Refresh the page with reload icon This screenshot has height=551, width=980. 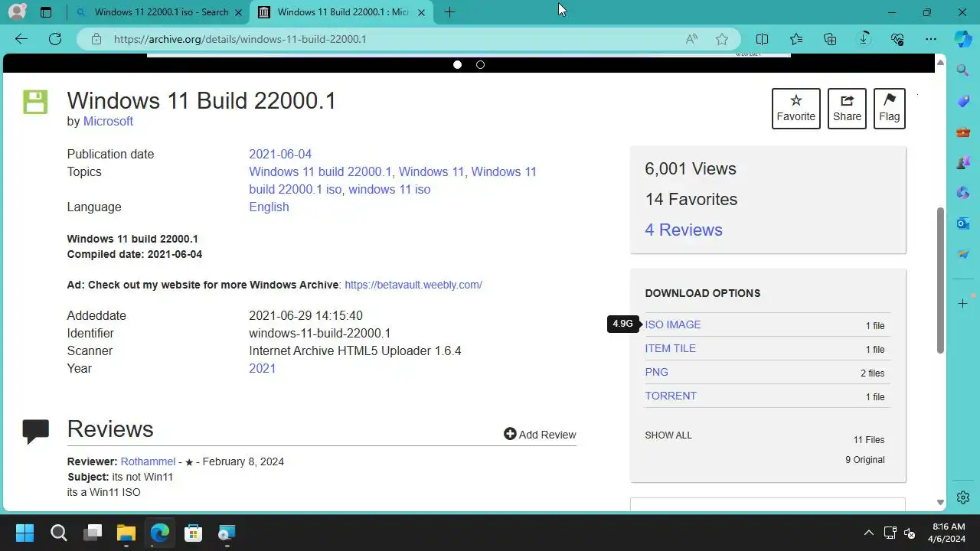(55, 39)
